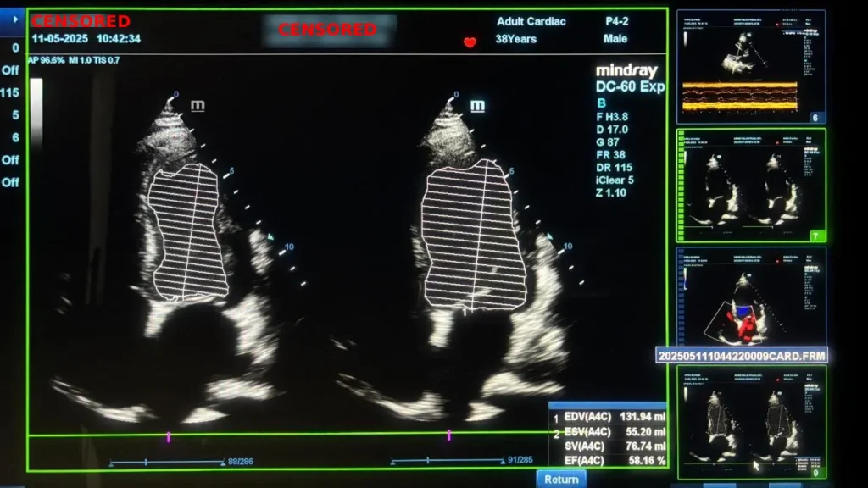The width and height of the screenshot is (868, 488).
Task: Click the M marker on right image
Action: pyautogui.click(x=477, y=106)
